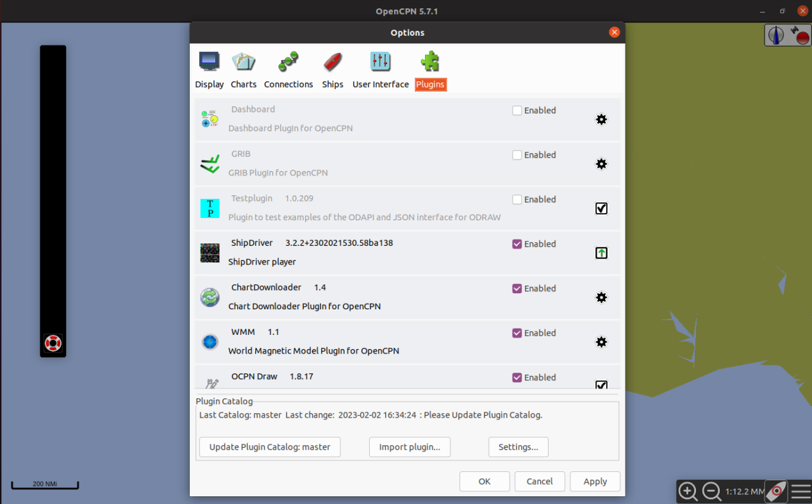The height and width of the screenshot is (504, 812).
Task: Click Update Plugin Catalog: master button
Action: point(270,447)
